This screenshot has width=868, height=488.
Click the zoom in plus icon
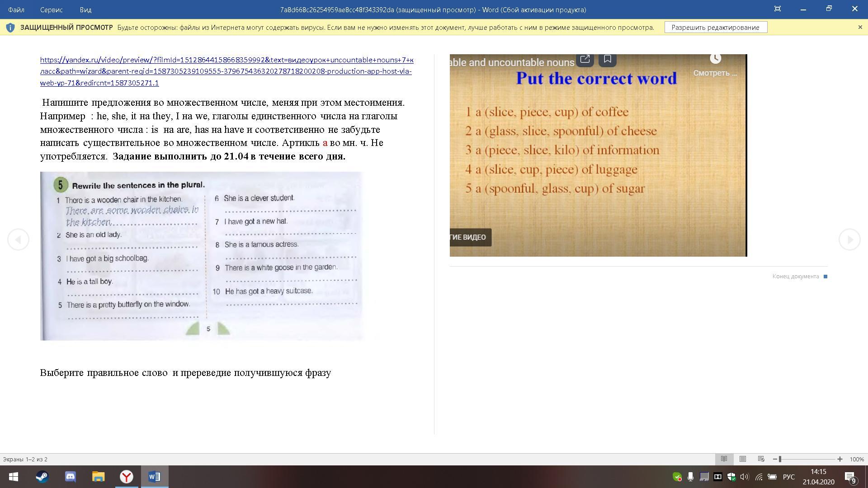840,459
